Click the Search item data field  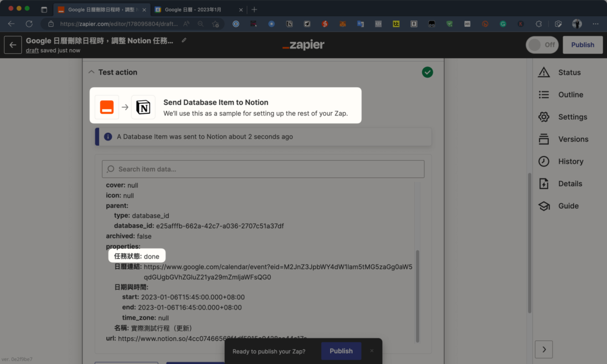point(263,169)
